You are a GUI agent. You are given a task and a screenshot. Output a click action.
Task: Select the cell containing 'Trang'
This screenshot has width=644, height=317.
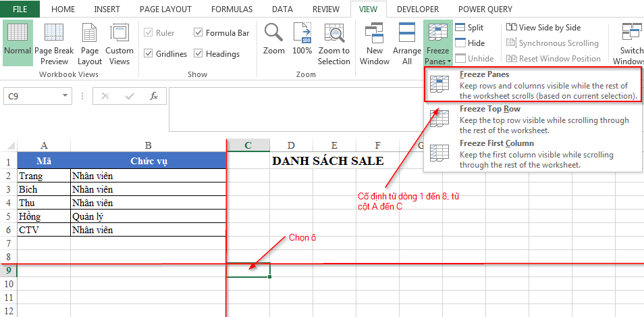click(44, 176)
